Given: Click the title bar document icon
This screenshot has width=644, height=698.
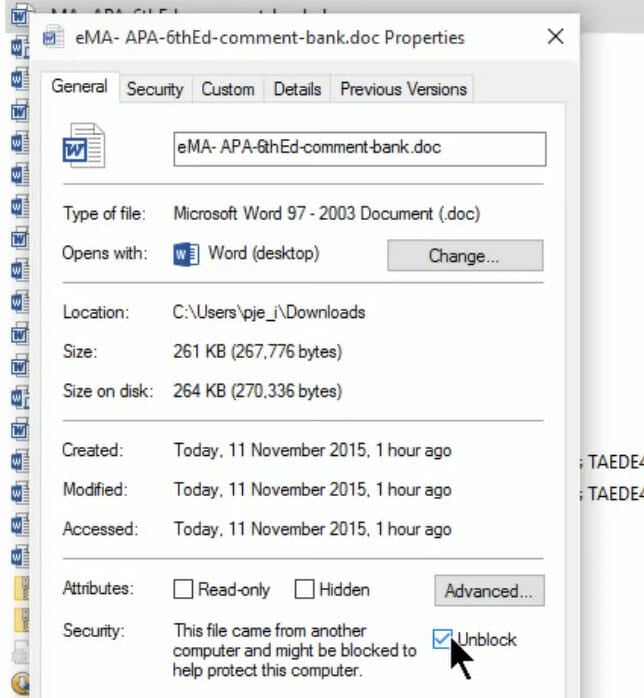Looking at the screenshot, I should pos(53,37).
